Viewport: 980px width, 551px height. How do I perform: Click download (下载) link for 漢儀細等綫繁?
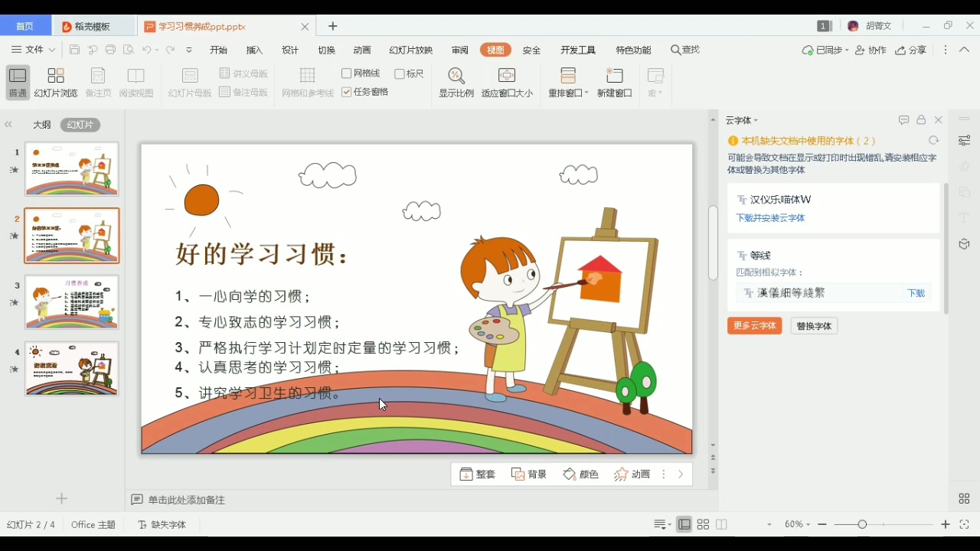[x=916, y=293]
